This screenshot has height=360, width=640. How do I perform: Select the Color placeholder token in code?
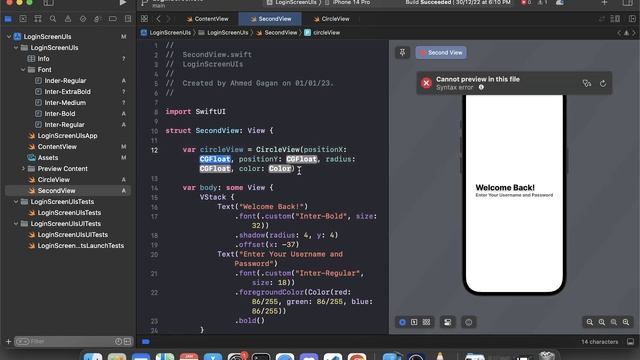coord(280,169)
